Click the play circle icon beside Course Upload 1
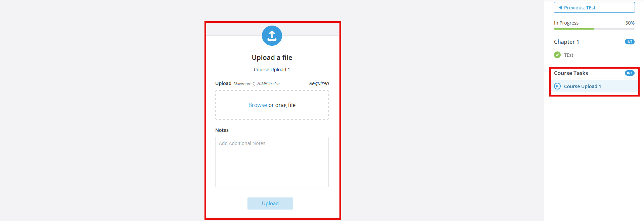The height and width of the screenshot is (221, 644). (x=557, y=86)
